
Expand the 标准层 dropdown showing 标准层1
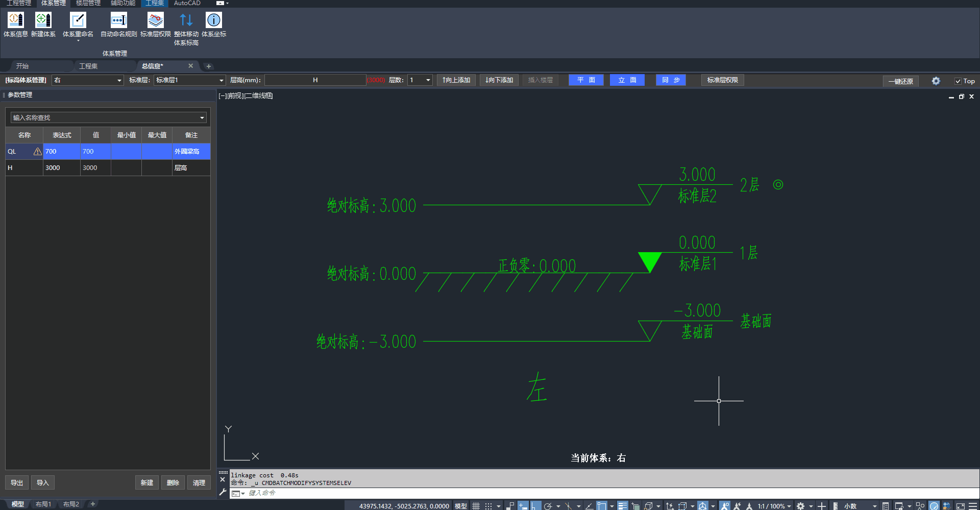[x=221, y=80]
